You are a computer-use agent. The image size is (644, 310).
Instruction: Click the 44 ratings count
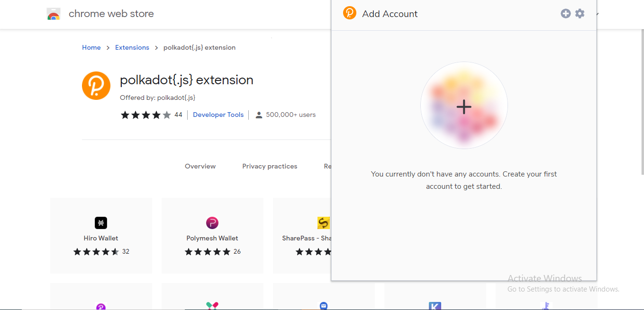tap(178, 115)
